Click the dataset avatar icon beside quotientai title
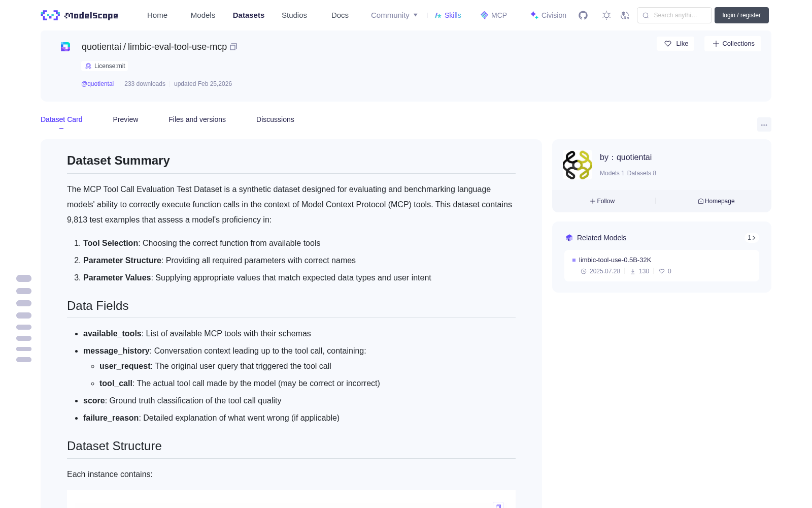This screenshot has width=812, height=508. (x=65, y=47)
